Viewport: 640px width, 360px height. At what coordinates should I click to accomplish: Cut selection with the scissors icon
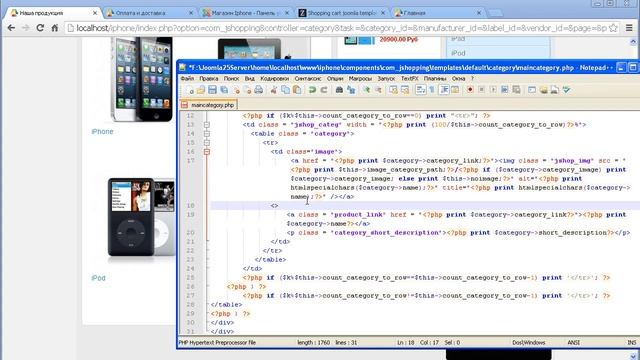pyautogui.click(x=273, y=90)
